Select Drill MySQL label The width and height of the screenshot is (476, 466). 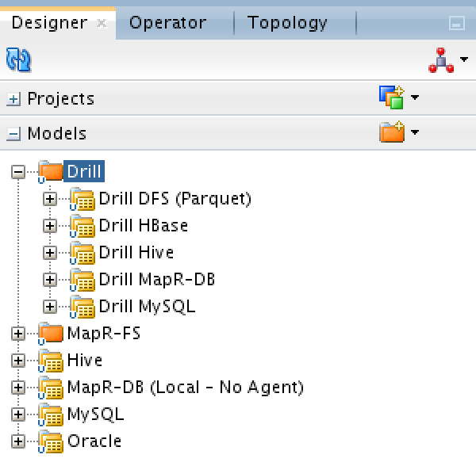[x=148, y=307]
